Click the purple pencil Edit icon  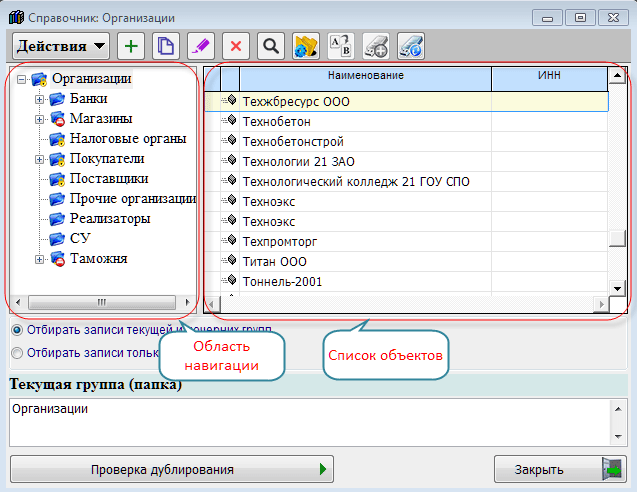coord(201,46)
